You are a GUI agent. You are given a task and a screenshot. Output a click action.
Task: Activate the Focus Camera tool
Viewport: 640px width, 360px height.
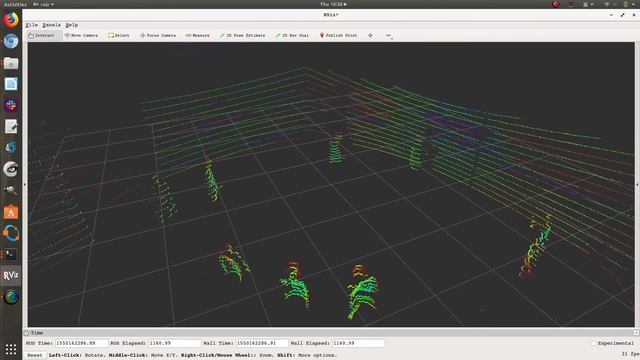[x=158, y=36]
